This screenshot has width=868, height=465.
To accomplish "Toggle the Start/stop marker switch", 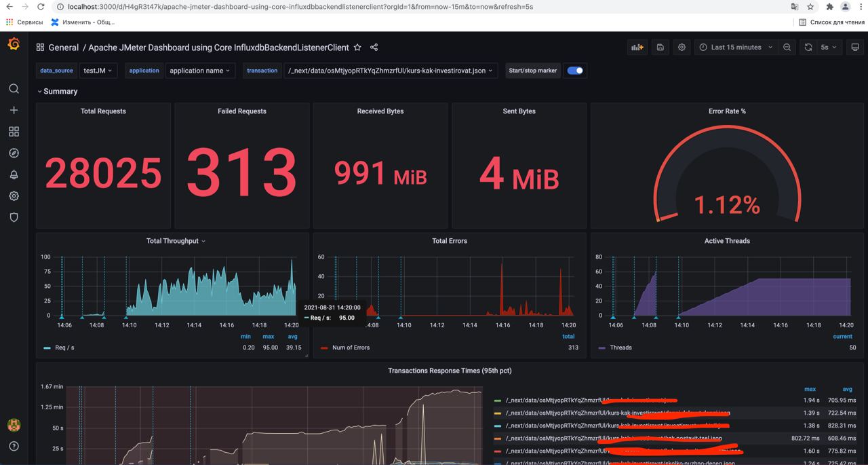I will [575, 71].
